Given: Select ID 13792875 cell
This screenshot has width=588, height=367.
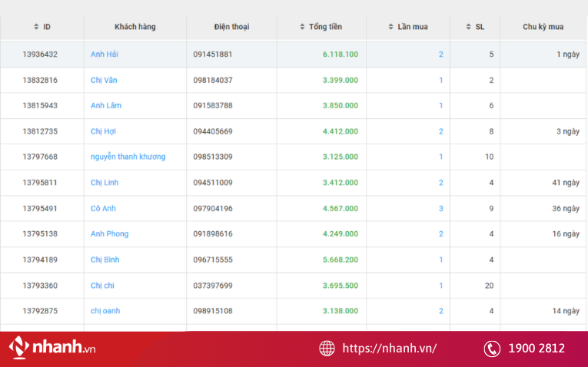Looking at the screenshot, I should [40, 311].
